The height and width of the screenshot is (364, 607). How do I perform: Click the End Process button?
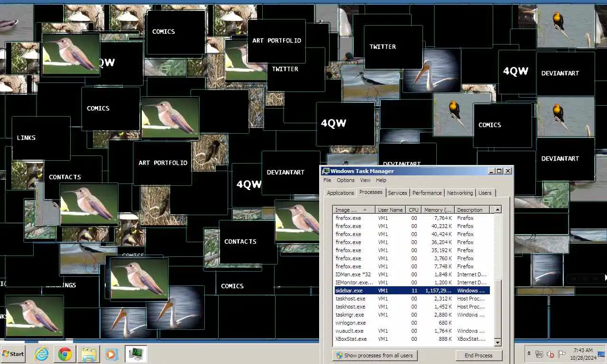[478, 355]
